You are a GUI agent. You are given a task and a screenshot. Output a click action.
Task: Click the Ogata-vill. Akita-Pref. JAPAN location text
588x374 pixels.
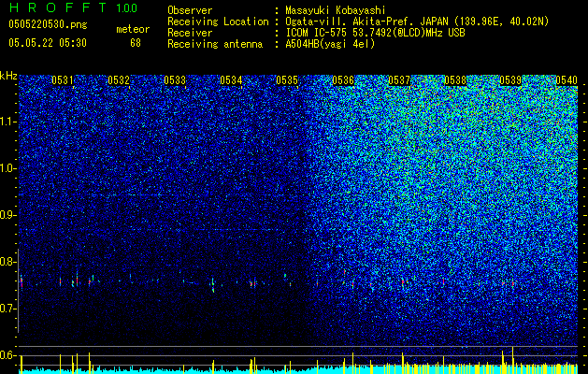pyautogui.click(x=417, y=22)
